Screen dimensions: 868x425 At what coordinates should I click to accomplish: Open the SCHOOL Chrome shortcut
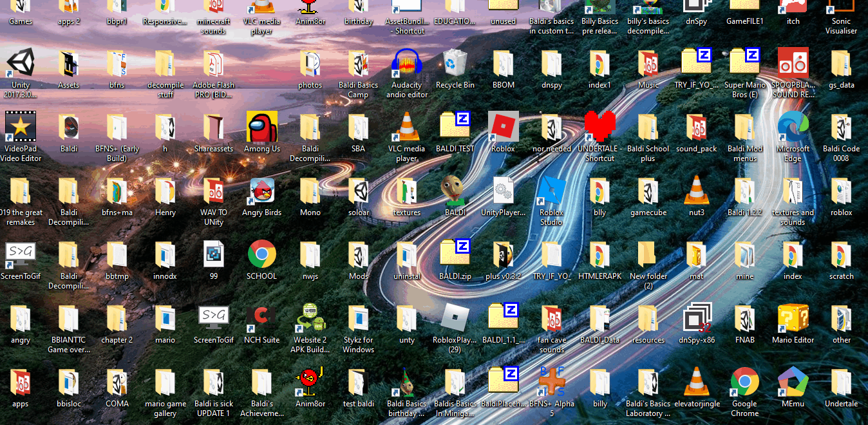tap(262, 255)
